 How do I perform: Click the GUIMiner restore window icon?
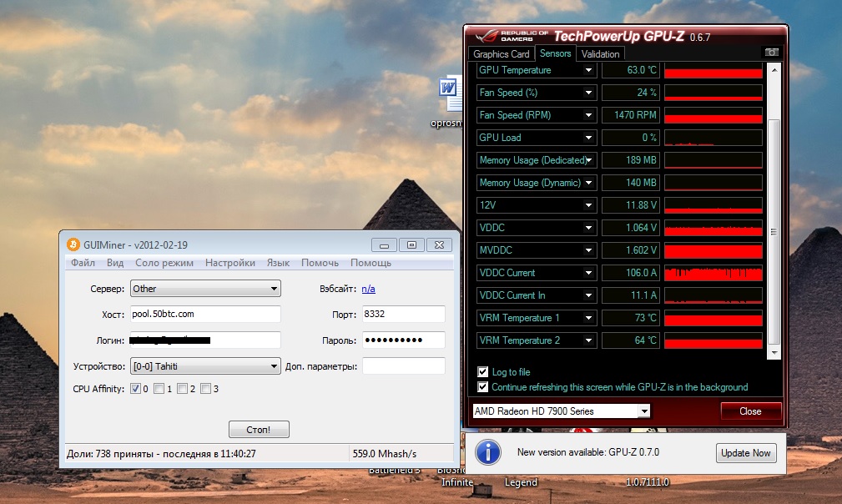pyautogui.click(x=411, y=244)
